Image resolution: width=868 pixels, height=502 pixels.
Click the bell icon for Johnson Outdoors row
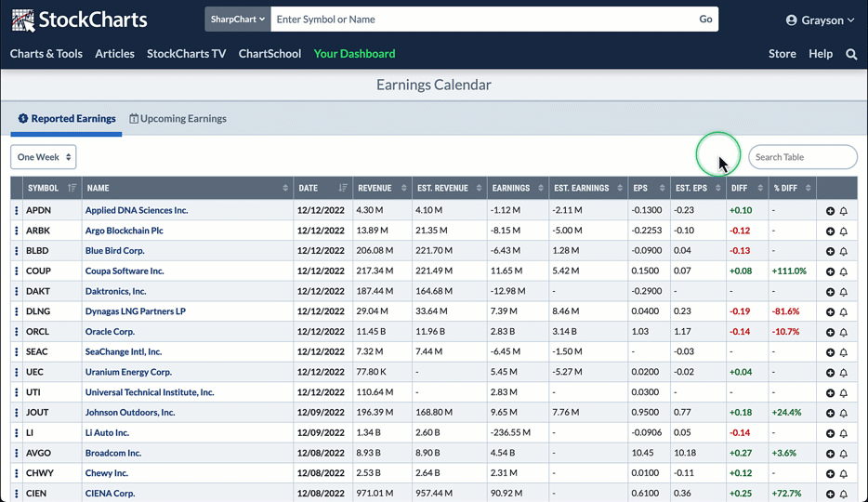[x=844, y=414]
